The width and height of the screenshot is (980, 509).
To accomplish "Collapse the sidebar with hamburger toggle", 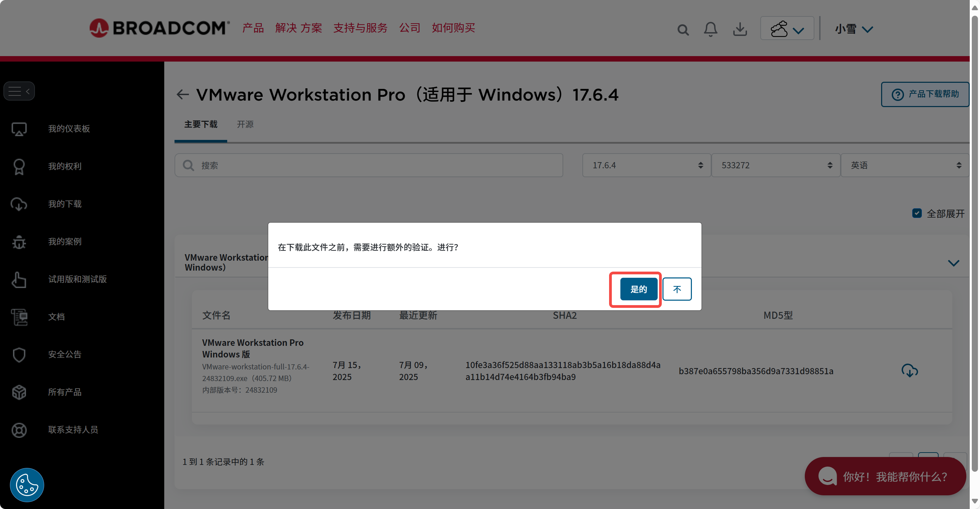I will pyautogui.click(x=19, y=91).
